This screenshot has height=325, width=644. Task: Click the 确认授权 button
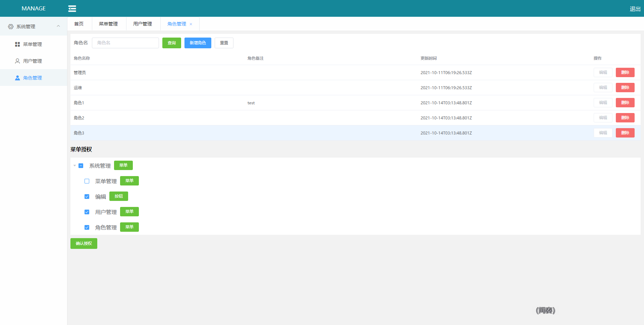pyautogui.click(x=84, y=243)
